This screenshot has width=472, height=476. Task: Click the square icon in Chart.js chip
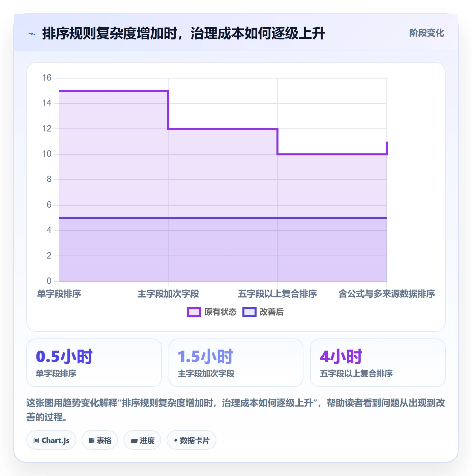(36, 441)
